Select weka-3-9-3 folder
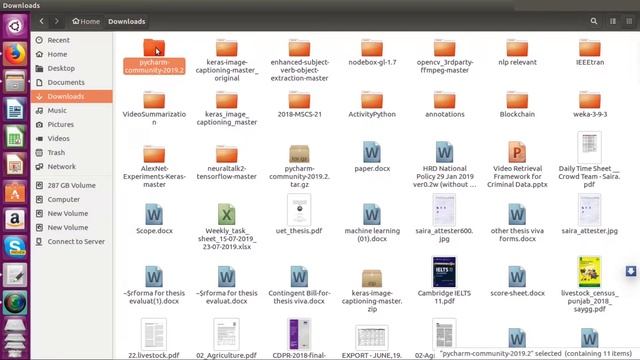 (x=590, y=104)
